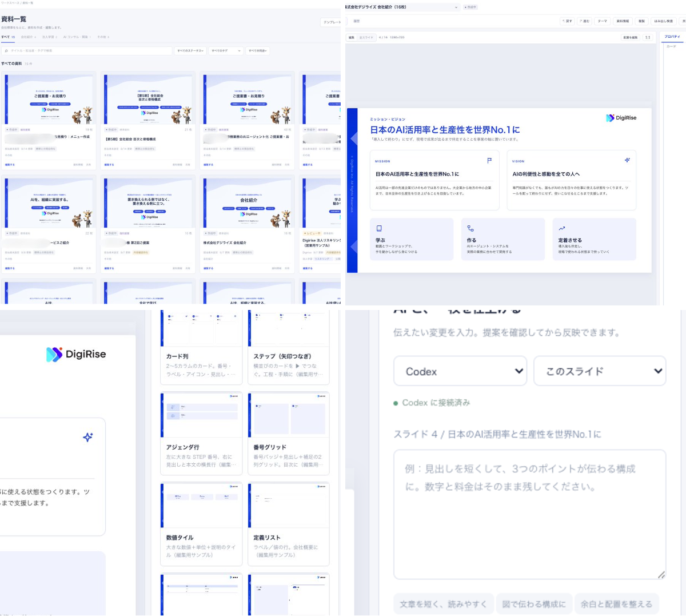Open the Codex model dropdown
This screenshot has height=616, width=686.
(x=460, y=371)
